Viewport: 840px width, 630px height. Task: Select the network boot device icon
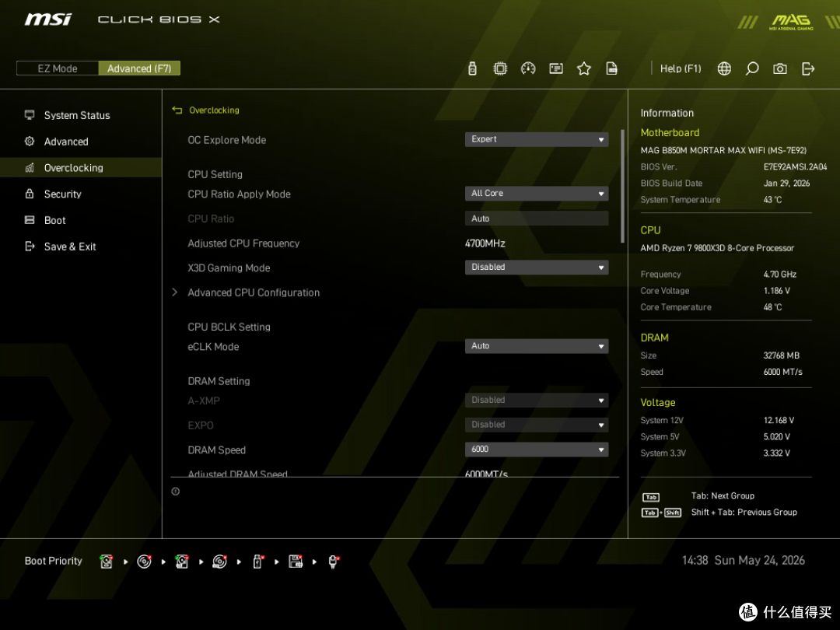(333, 562)
